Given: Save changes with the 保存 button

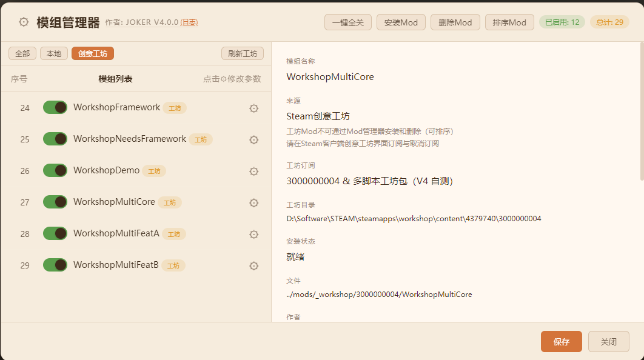Looking at the screenshot, I should pos(562,342).
